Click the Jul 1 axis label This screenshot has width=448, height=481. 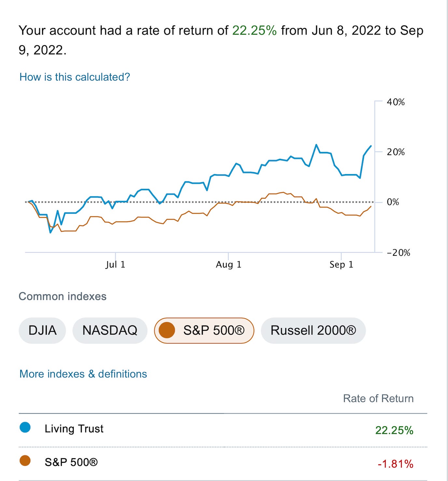pos(115,264)
